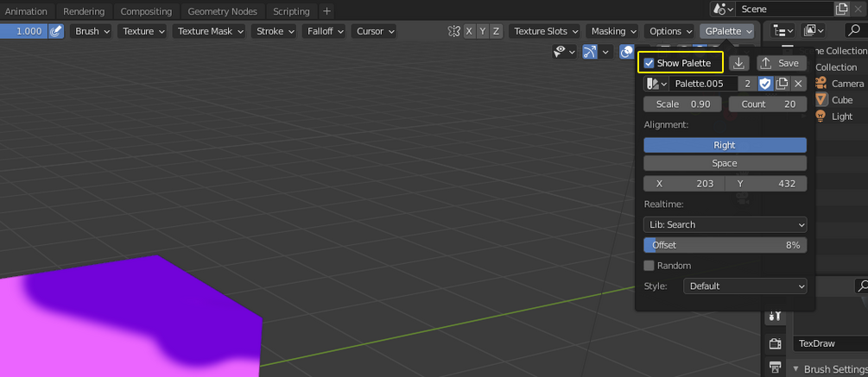Open the Options dropdown
Screen dimensions: 868x377
(x=669, y=32)
